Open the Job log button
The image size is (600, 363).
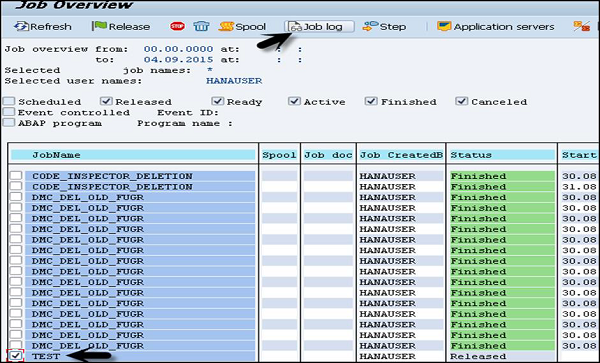(319, 26)
